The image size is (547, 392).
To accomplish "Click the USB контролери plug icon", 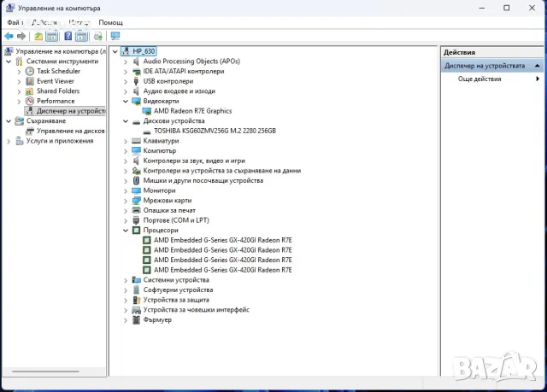I will [x=136, y=81].
